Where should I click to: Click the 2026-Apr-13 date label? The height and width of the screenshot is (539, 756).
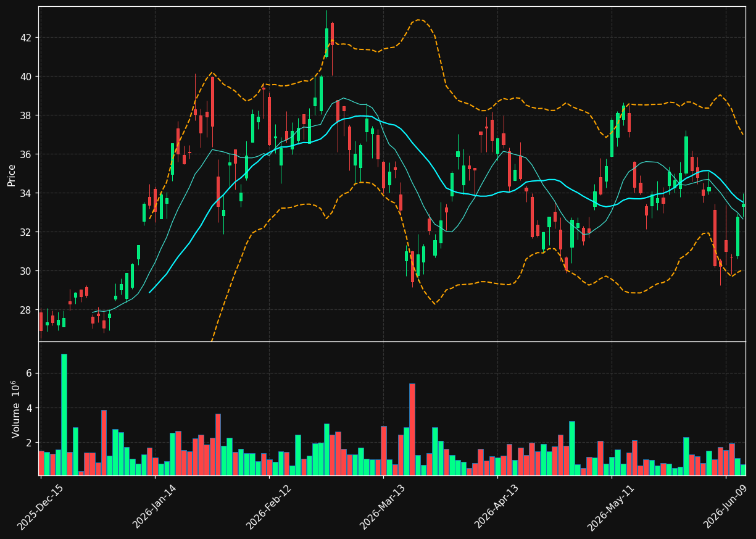(x=497, y=508)
